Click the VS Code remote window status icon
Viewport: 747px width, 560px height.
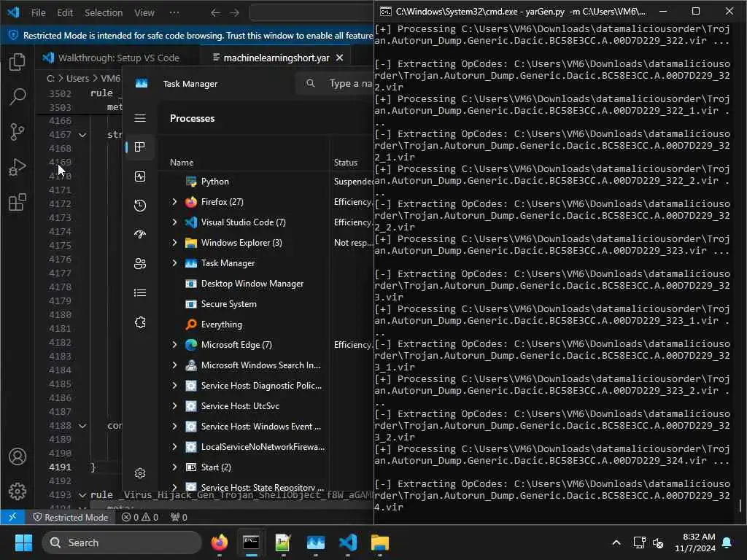[x=12, y=517]
